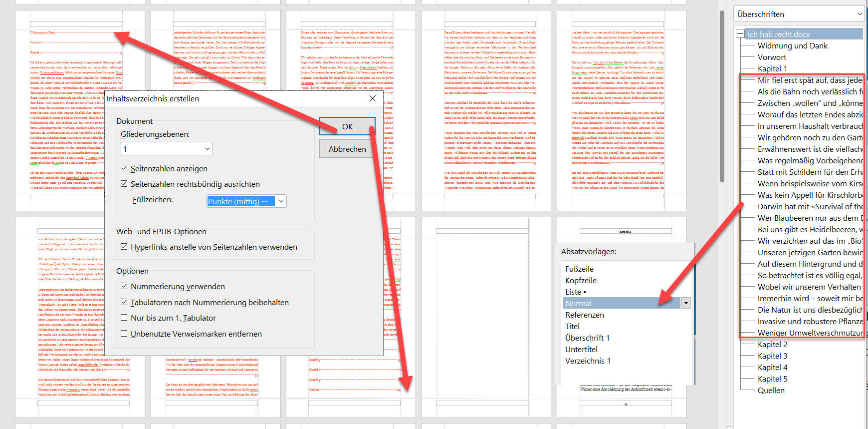Toggle Seitenzahlen anzeigen checkbox
The height and width of the screenshot is (429, 868).
click(x=124, y=168)
